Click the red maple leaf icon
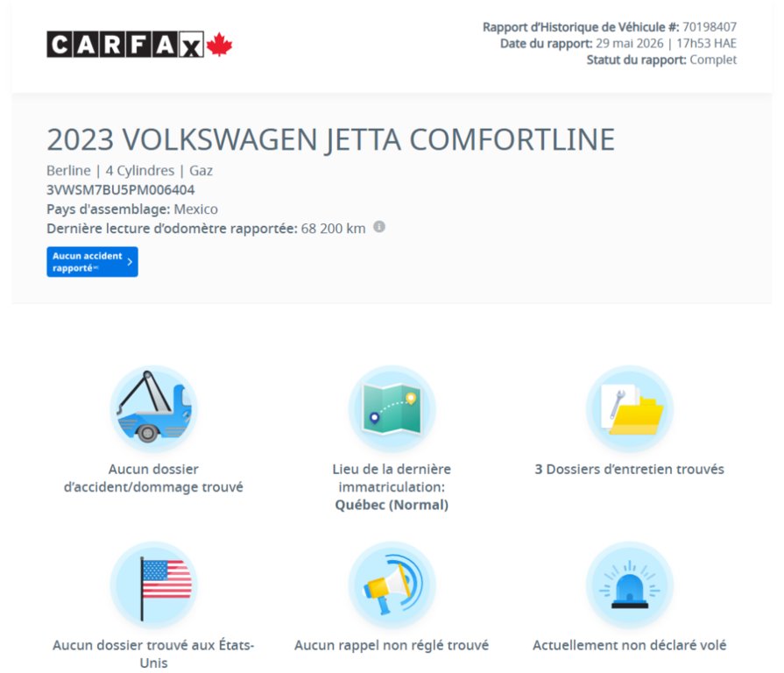 (220, 45)
